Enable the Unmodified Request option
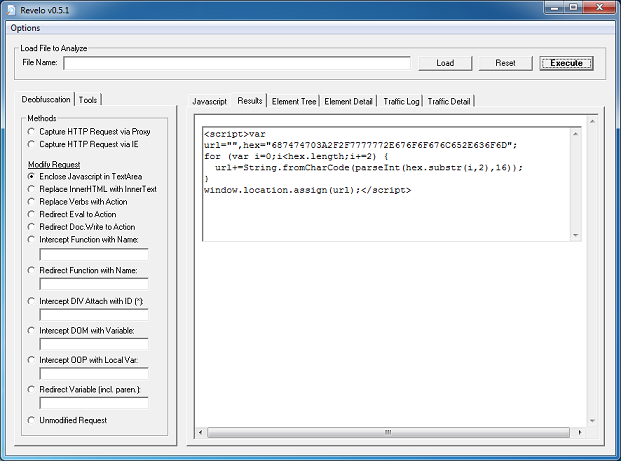The width and height of the screenshot is (621, 461). pyautogui.click(x=32, y=420)
